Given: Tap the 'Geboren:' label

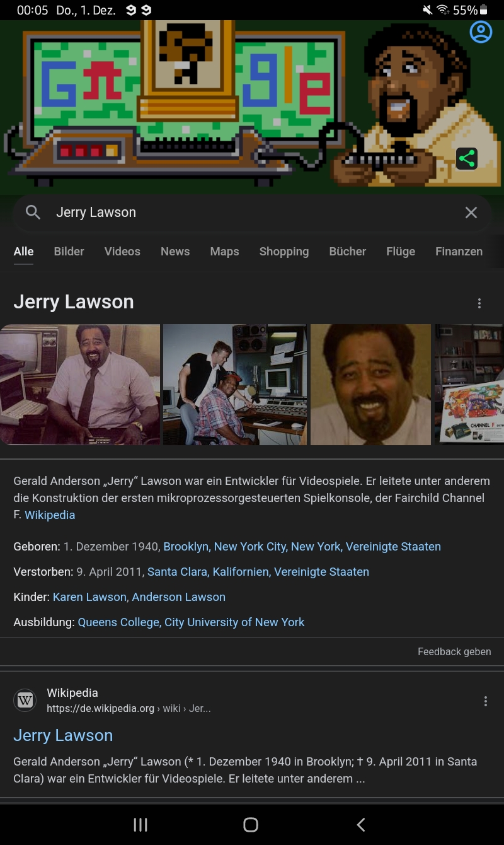Looking at the screenshot, I should 37,547.
